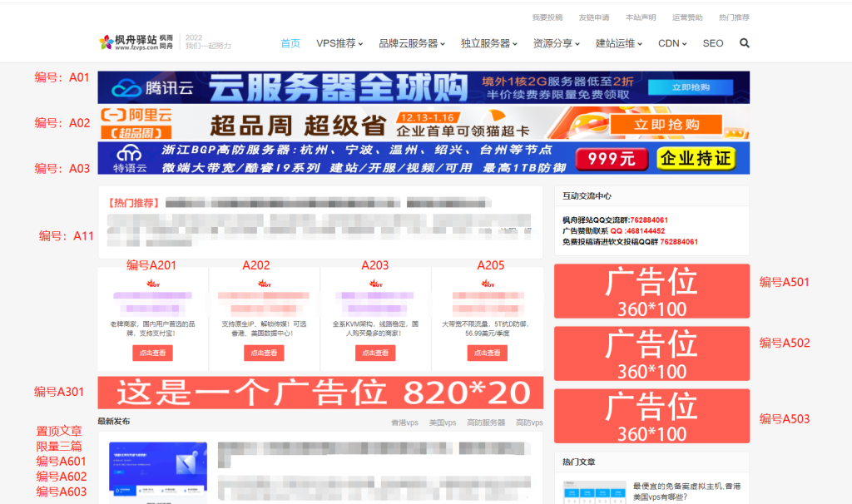The width and height of the screenshot is (852, 504).
Task: Switch to the 香港vps filter tab
Action: tap(405, 422)
